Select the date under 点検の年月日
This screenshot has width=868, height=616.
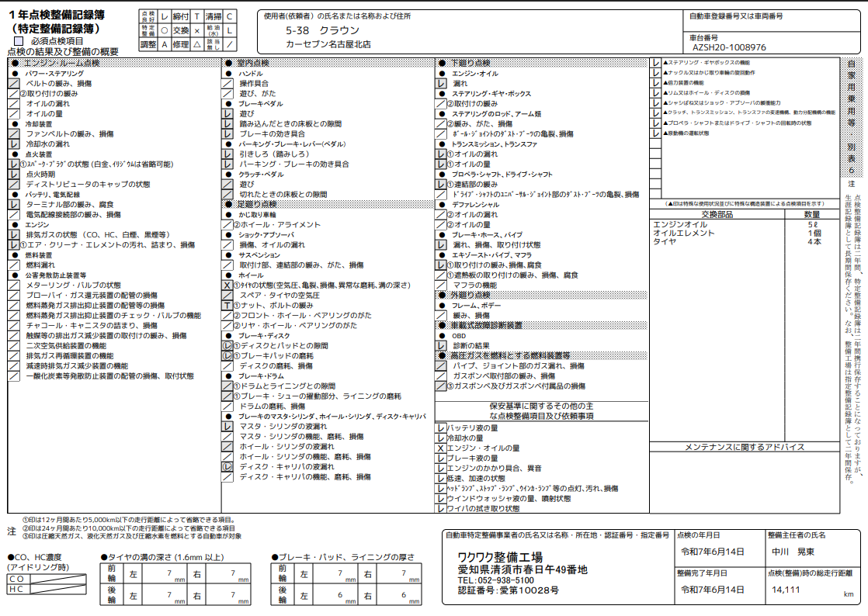(x=713, y=552)
